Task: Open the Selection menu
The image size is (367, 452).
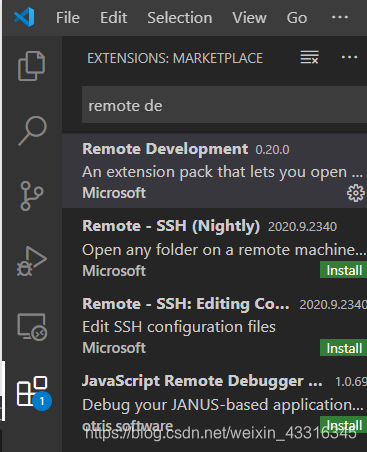Action: pos(180,17)
